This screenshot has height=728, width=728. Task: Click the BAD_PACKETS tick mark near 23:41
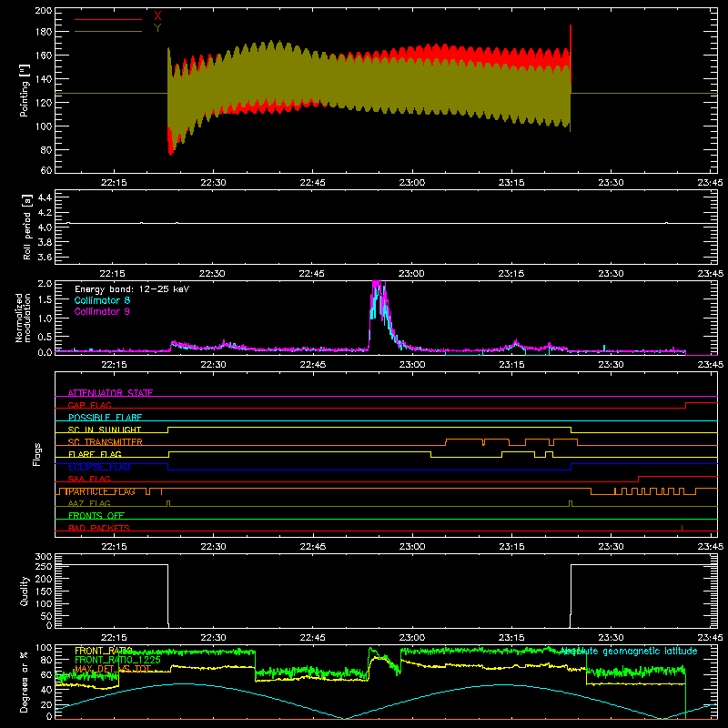tap(682, 528)
